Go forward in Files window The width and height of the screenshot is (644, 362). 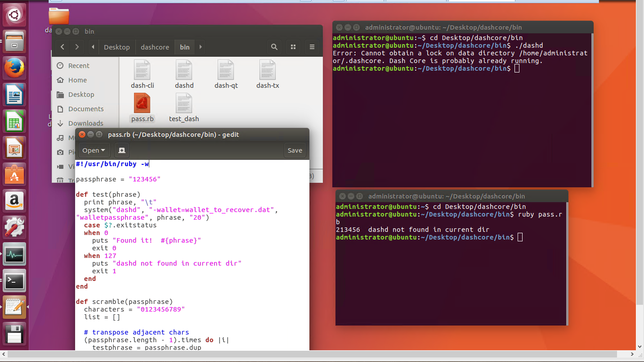tap(77, 47)
